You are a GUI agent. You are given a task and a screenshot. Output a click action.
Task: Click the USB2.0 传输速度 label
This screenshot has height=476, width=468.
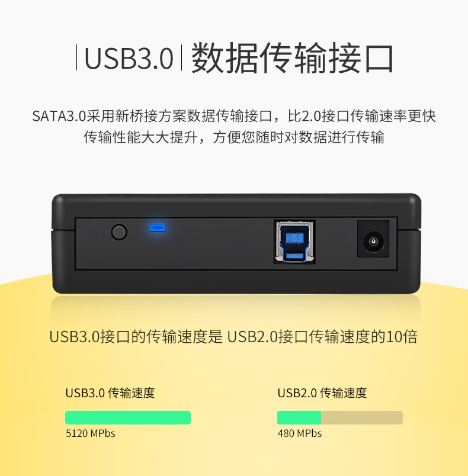pos(322,393)
